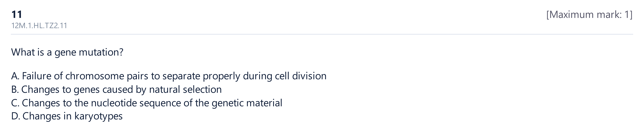Click the Maximum mark: 1 label

(589, 15)
